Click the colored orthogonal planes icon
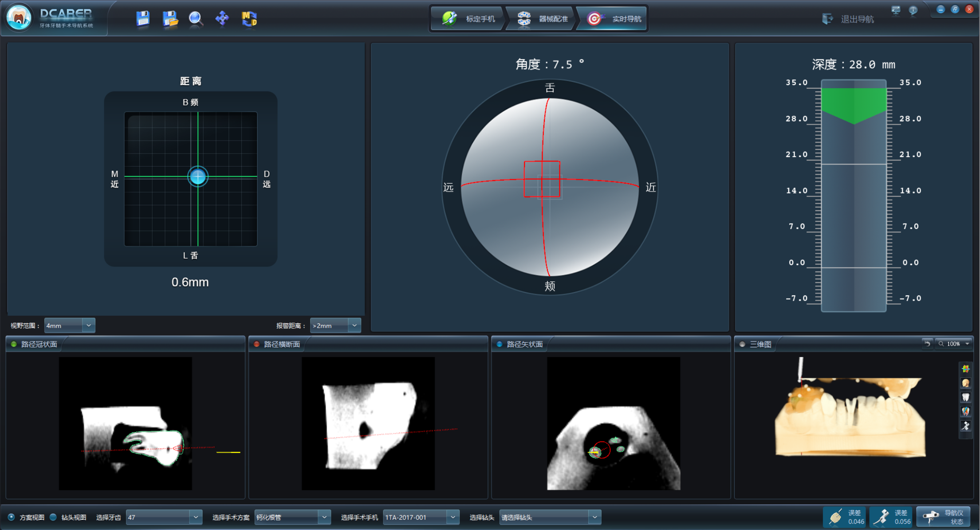Viewport: 980px width, 530px height. (965, 369)
